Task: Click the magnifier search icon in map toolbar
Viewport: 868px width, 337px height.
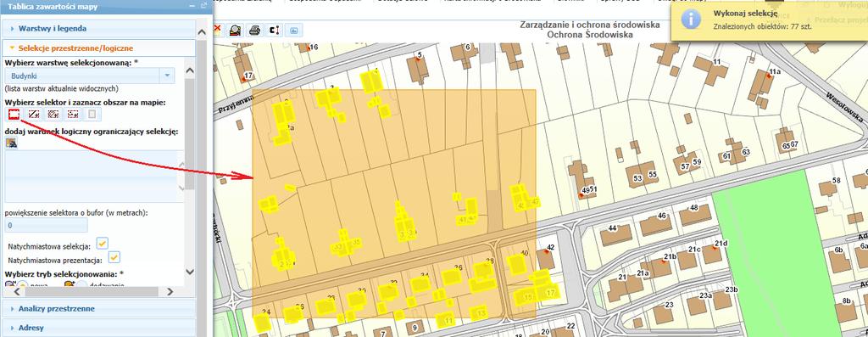Action: coord(235,30)
